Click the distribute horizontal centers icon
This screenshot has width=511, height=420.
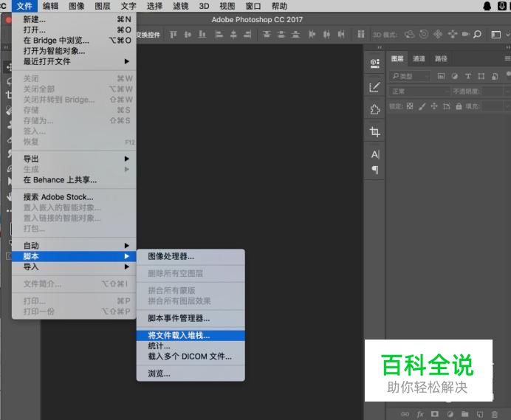pyautogui.click(x=326, y=34)
